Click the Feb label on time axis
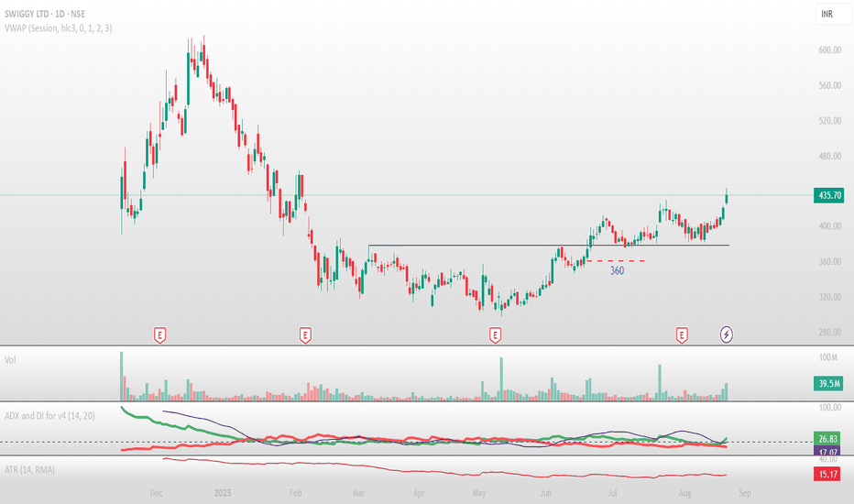854x504 pixels. pyautogui.click(x=295, y=493)
